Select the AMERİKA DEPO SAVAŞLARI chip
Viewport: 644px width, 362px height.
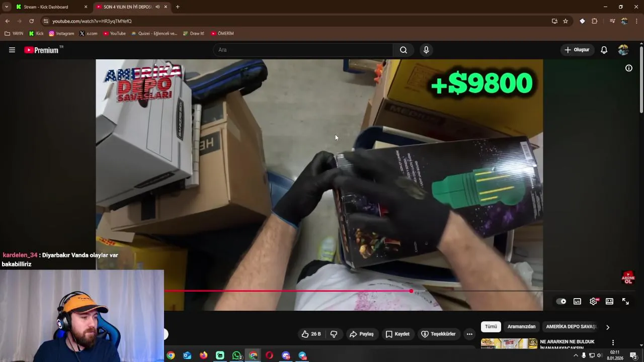tap(571, 327)
